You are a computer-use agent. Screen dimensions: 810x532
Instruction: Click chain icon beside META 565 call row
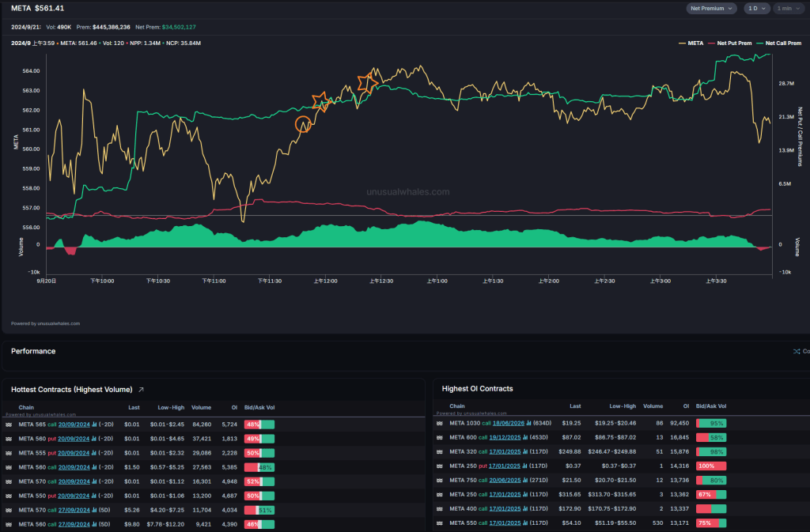(x=10, y=424)
